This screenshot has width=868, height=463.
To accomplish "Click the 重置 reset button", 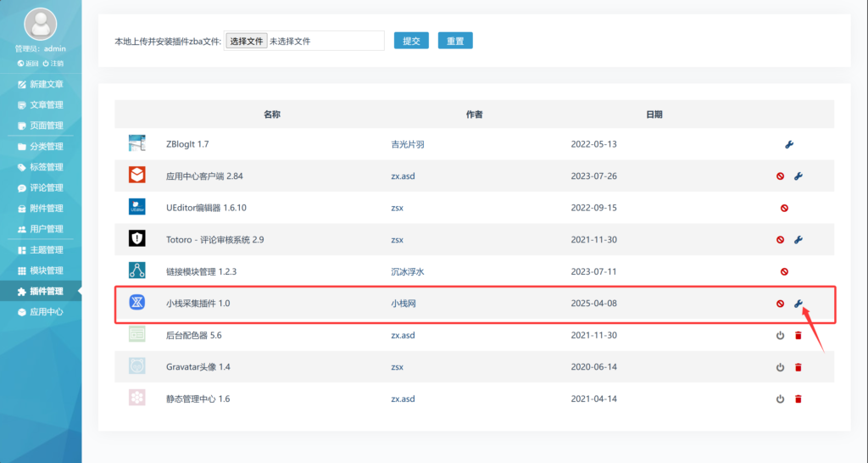I will click(455, 41).
